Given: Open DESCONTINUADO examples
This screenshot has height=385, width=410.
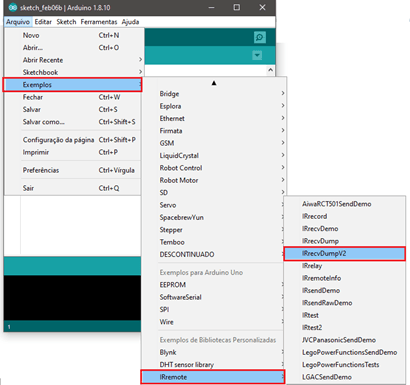Looking at the screenshot, I should 213,254.
